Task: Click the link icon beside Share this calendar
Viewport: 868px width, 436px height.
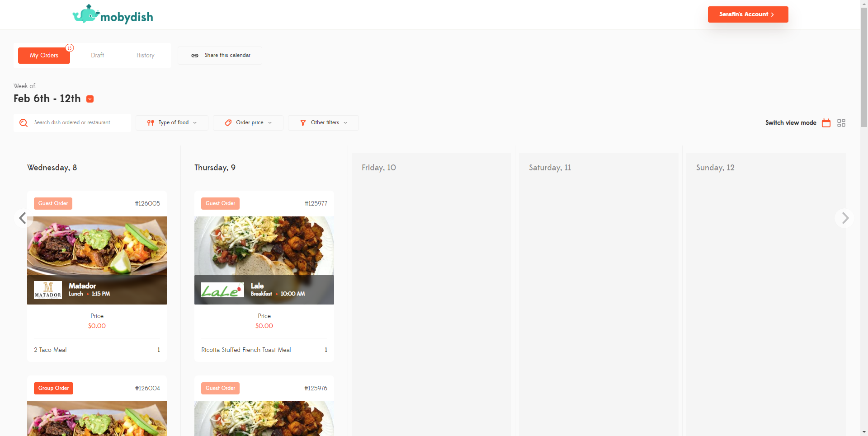Action: [x=194, y=55]
